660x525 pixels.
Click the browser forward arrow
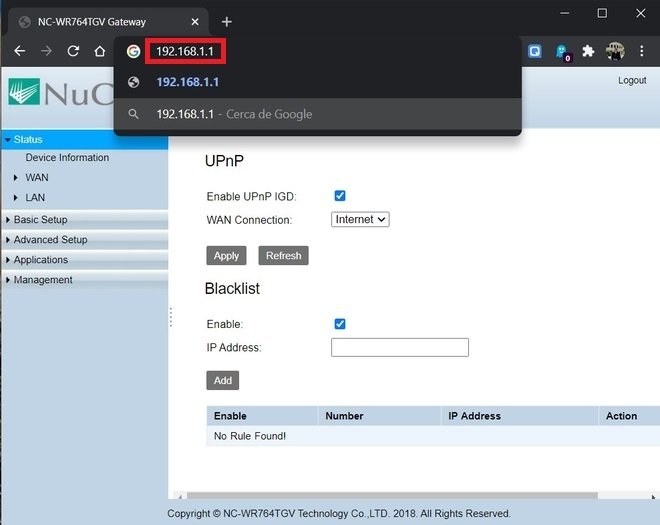coord(46,51)
